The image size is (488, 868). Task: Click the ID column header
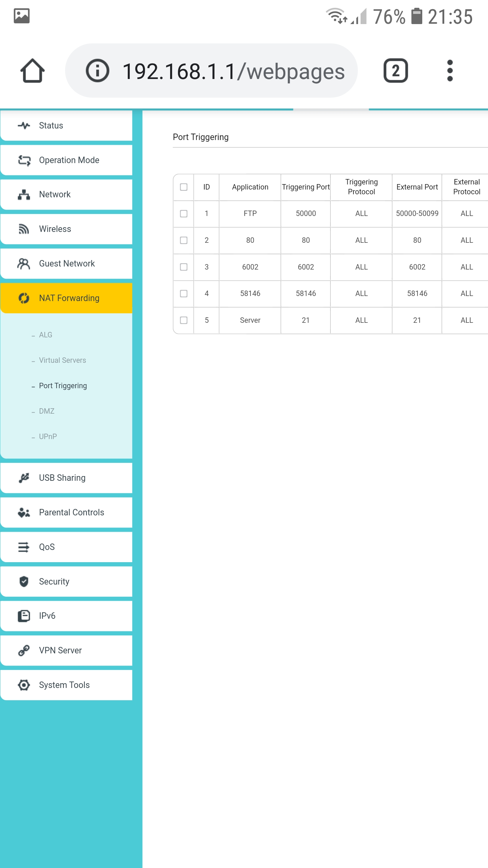[x=206, y=187]
